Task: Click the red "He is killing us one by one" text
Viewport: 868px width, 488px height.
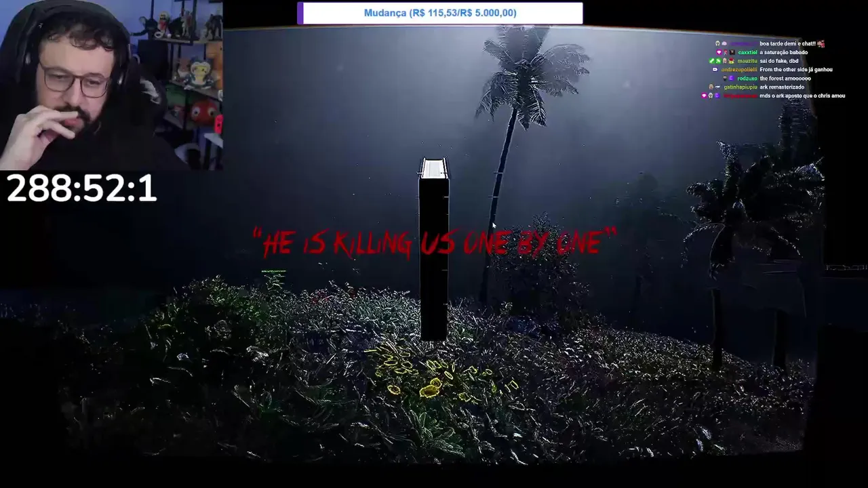Action: click(434, 242)
